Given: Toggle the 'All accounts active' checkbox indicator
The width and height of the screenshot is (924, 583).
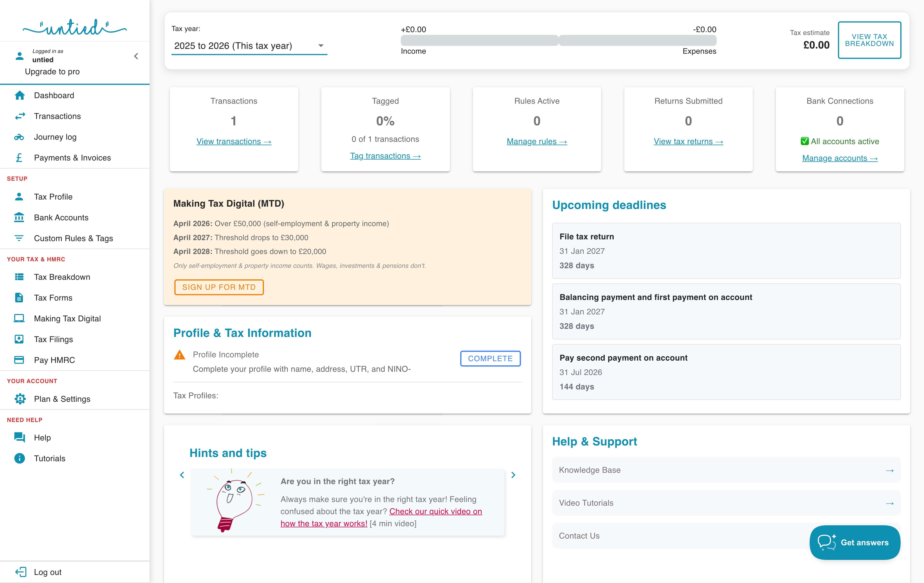Looking at the screenshot, I should click(805, 141).
